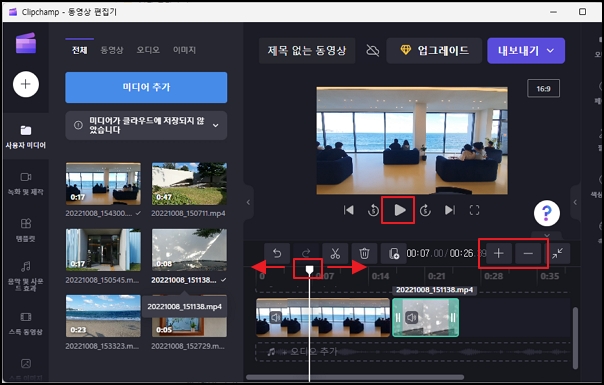Delete selected clip with trash icon

click(364, 253)
